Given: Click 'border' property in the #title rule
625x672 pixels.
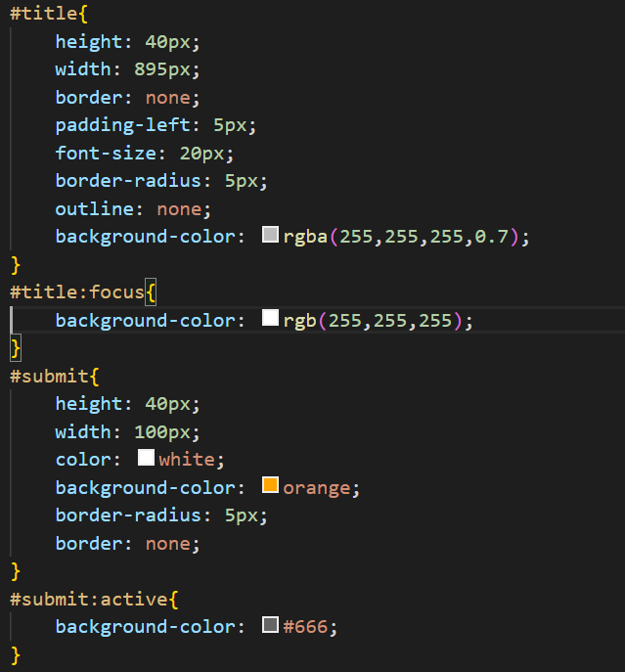Looking at the screenshot, I should coord(89,98).
